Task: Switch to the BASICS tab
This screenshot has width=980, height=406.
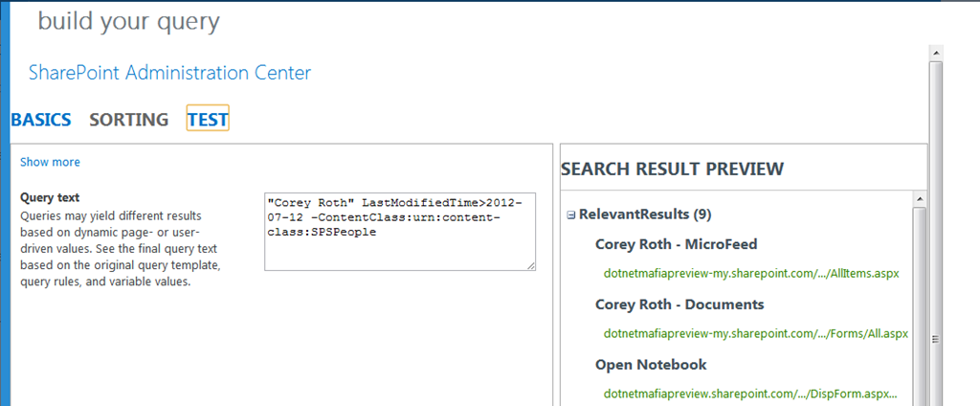Action: click(41, 120)
